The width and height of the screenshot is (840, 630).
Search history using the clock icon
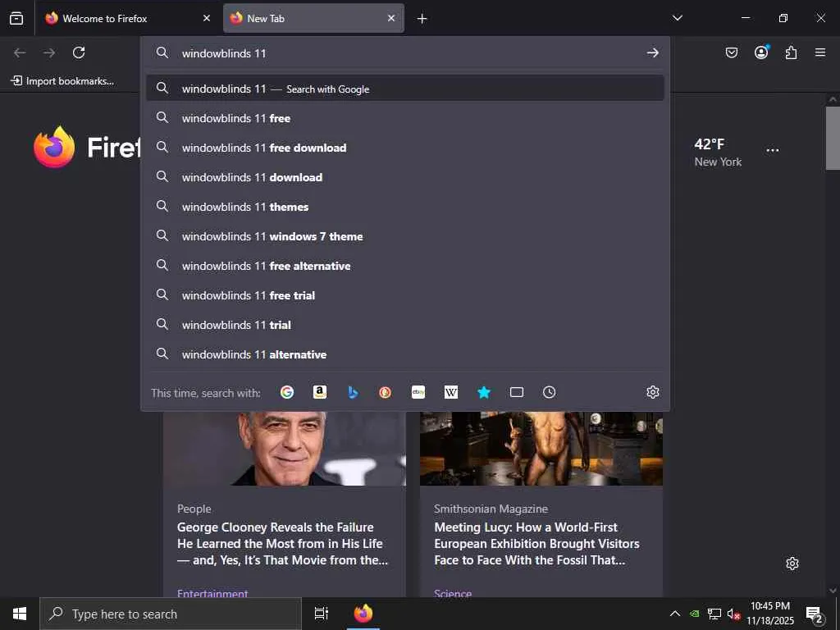click(x=549, y=392)
